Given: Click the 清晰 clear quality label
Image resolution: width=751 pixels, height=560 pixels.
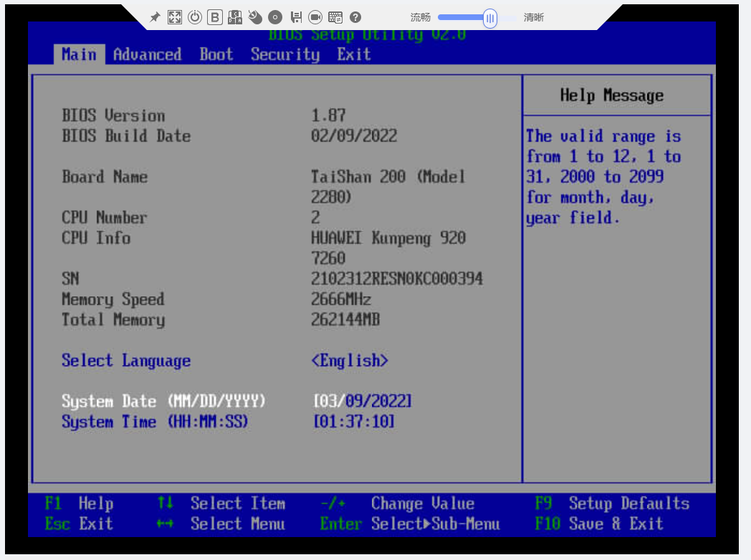Looking at the screenshot, I should (534, 18).
